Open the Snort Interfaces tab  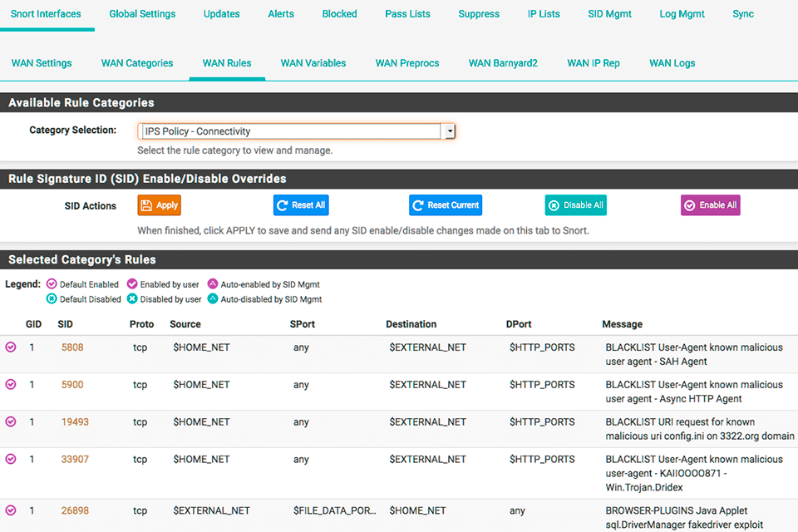[46, 14]
